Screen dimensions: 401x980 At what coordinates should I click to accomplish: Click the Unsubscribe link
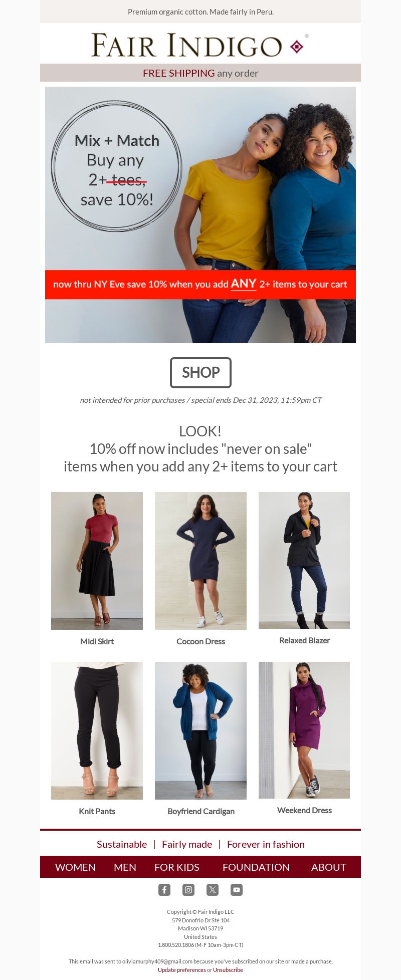[x=228, y=970]
